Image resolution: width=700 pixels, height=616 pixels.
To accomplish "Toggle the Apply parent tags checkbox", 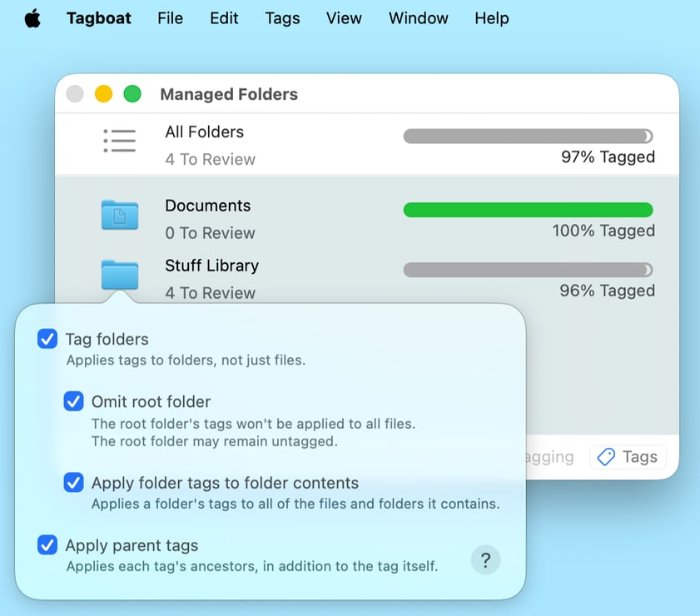I will (x=47, y=545).
